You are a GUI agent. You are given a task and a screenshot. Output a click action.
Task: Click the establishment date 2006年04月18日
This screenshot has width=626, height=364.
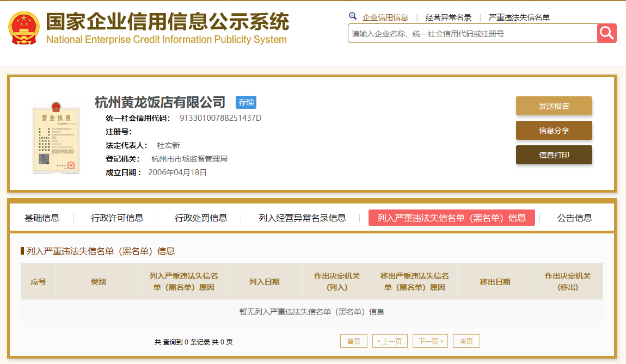click(177, 172)
